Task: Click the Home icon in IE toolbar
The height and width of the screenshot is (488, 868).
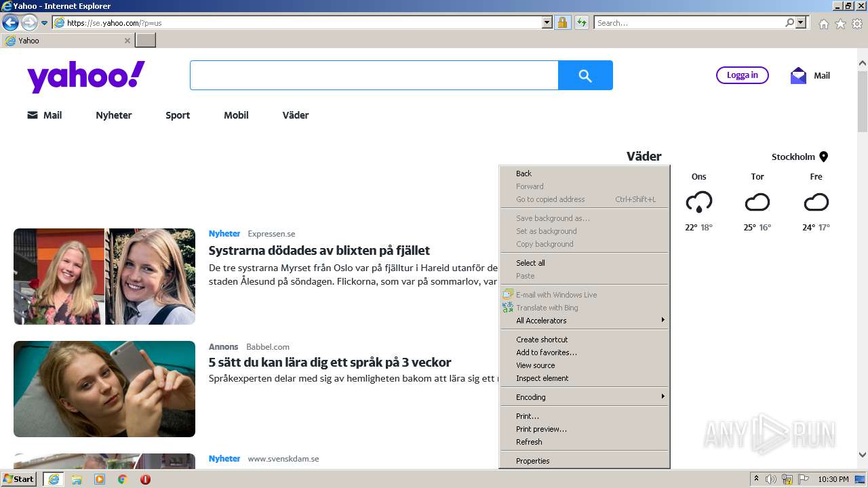Action: (x=823, y=24)
